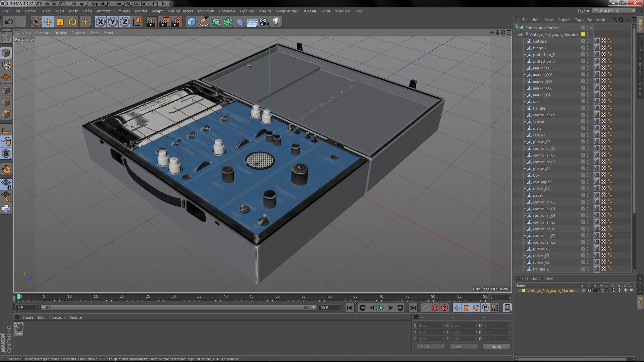Toggle Autokeying button
Screen dimensions: 644x362
point(435,308)
